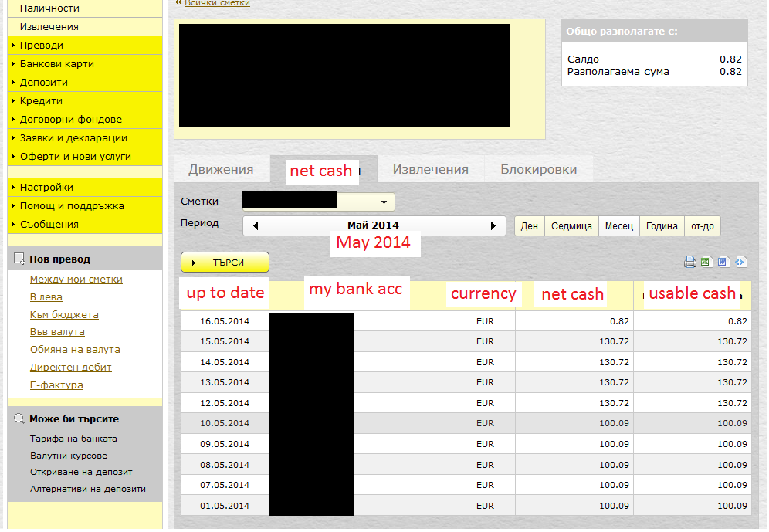This screenshot has width=769, height=532.
Task: Click the ТЪРСИ search button
Action: [225, 263]
